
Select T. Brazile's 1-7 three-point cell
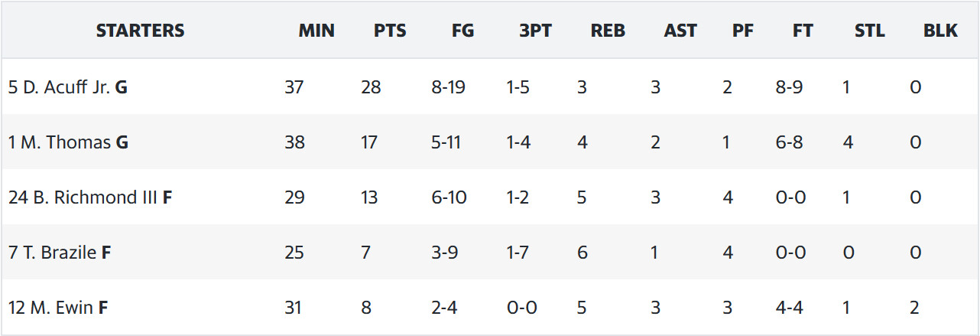(x=518, y=253)
